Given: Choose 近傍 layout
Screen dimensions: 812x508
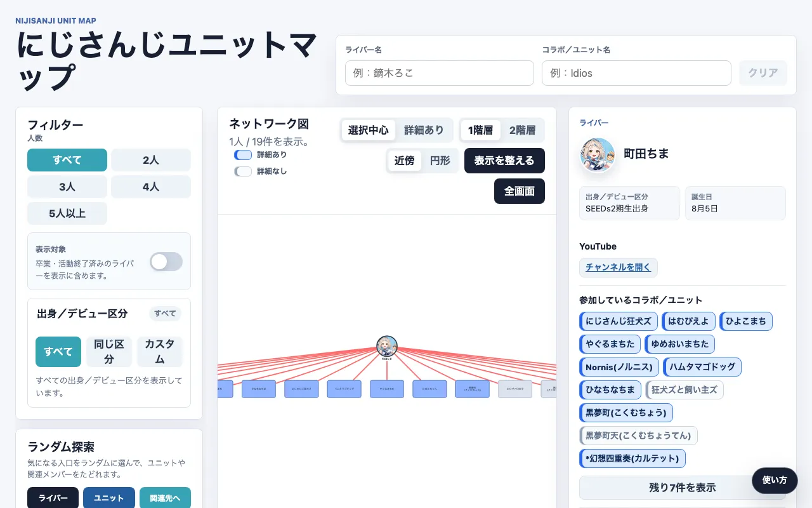Looking at the screenshot, I should (x=405, y=161).
